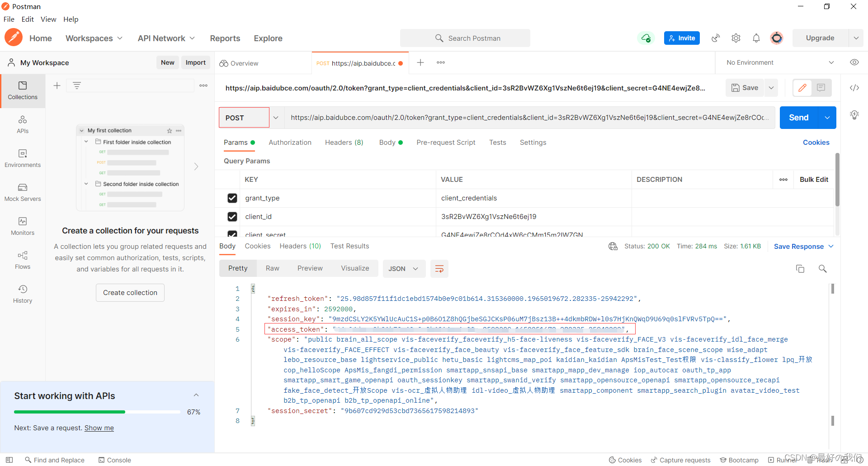Toggle line wrap in response
This screenshot has height=466, width=868.
[x=439, y=269]
